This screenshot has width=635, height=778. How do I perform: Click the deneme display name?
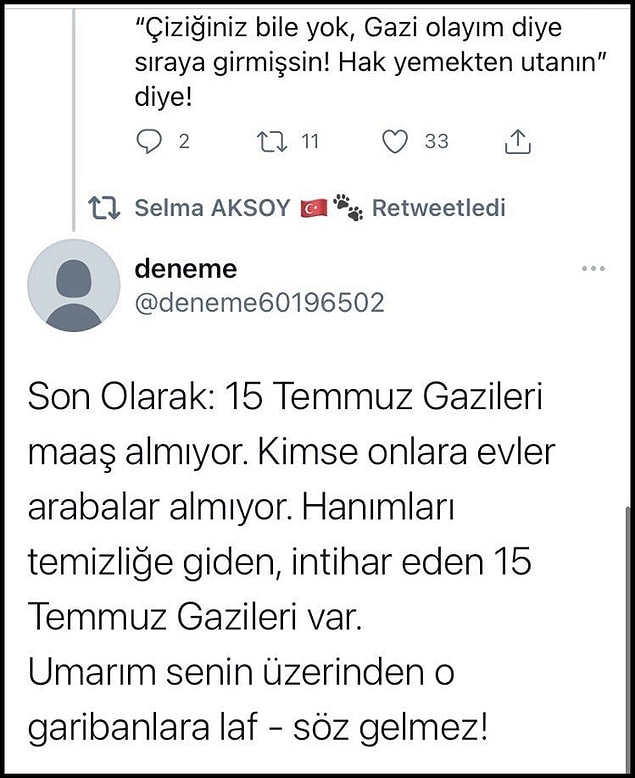186,269
